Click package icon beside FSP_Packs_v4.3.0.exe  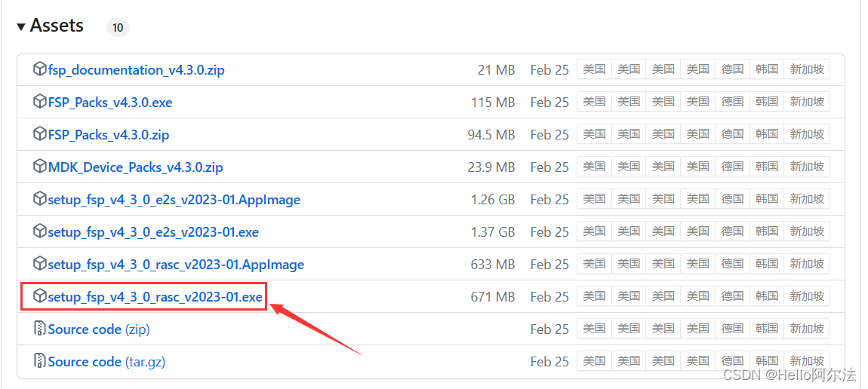[40, 102]
